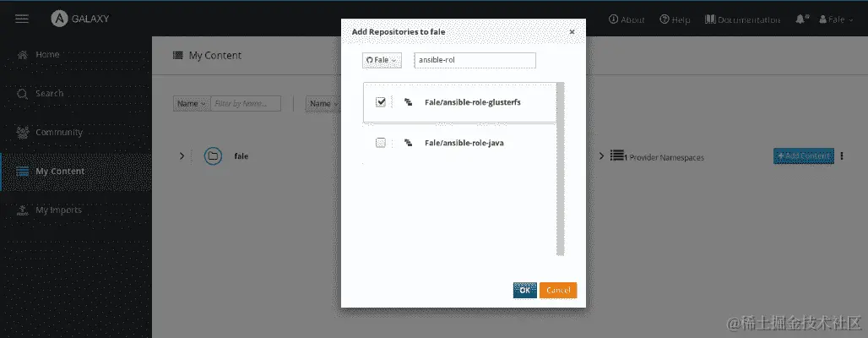Open the hamburger navigation menu
868x338 pixels.
coord(22,19)
